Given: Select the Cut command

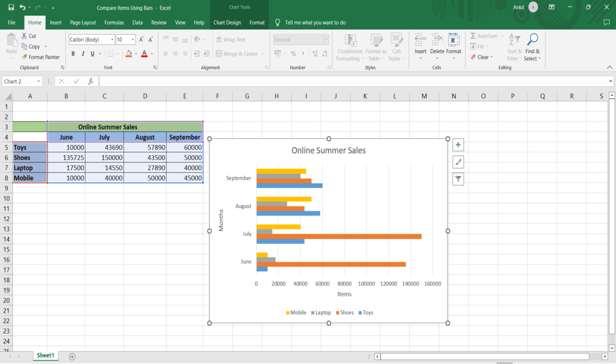Looking at the screenshot, I should click(x=29, y=36).
